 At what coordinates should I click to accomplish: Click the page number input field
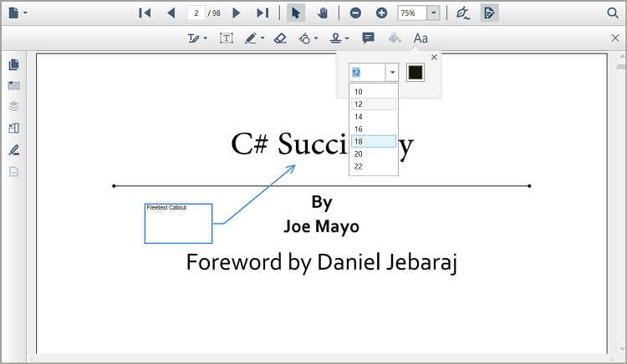pos(196,13)
